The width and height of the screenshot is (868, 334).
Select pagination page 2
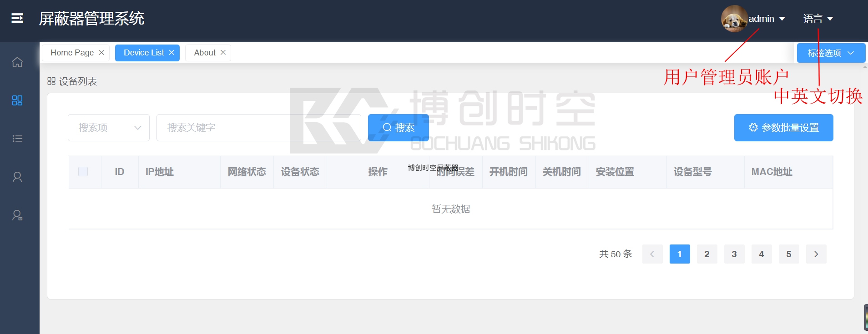tap(707, 254)
